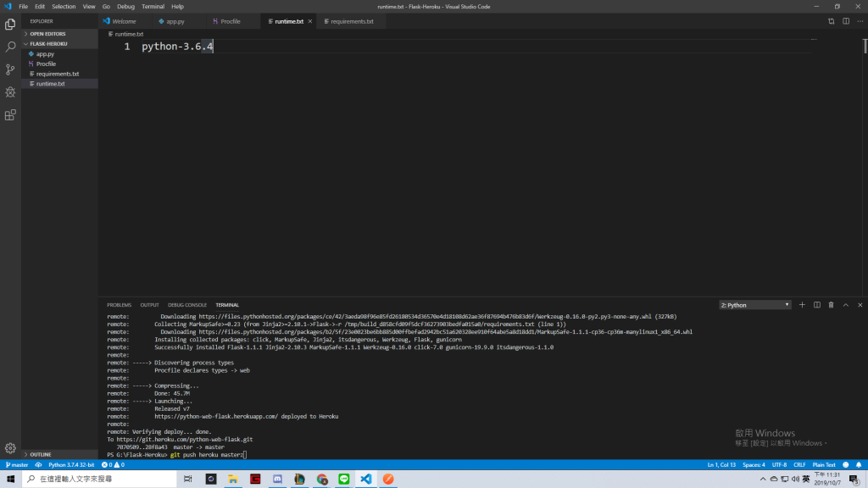Open the Go menu
The image size is (868, 488).
coord(106,7)
